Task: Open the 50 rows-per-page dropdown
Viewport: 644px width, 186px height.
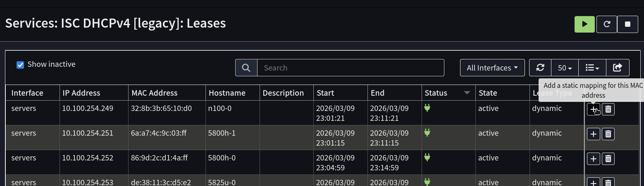Action: (x=565, y=68)
